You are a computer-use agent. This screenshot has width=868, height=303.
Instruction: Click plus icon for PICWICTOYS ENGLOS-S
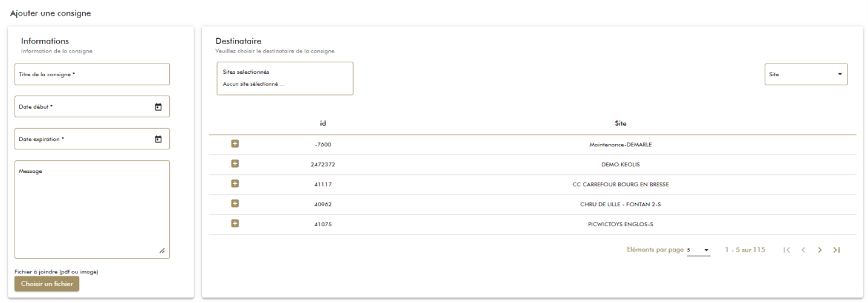(x=235, y=224)
